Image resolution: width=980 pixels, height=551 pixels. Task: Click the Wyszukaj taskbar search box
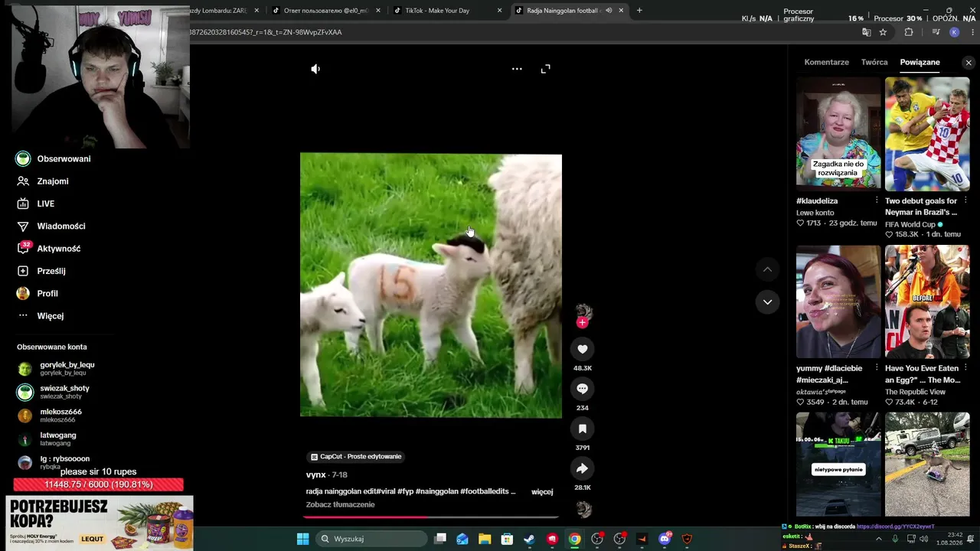[x=371, y=539]
